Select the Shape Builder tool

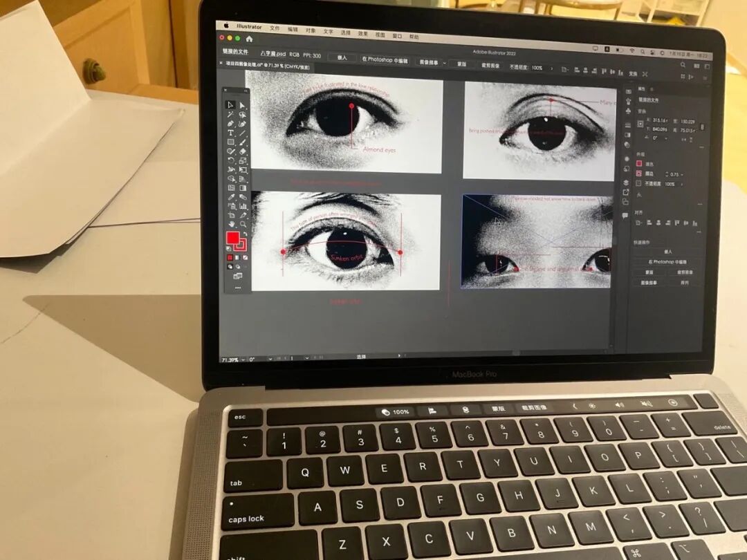pos(231,178)
